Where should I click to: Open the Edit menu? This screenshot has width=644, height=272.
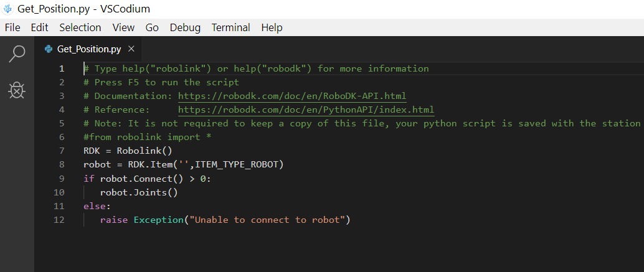click(x=39, y=27)
